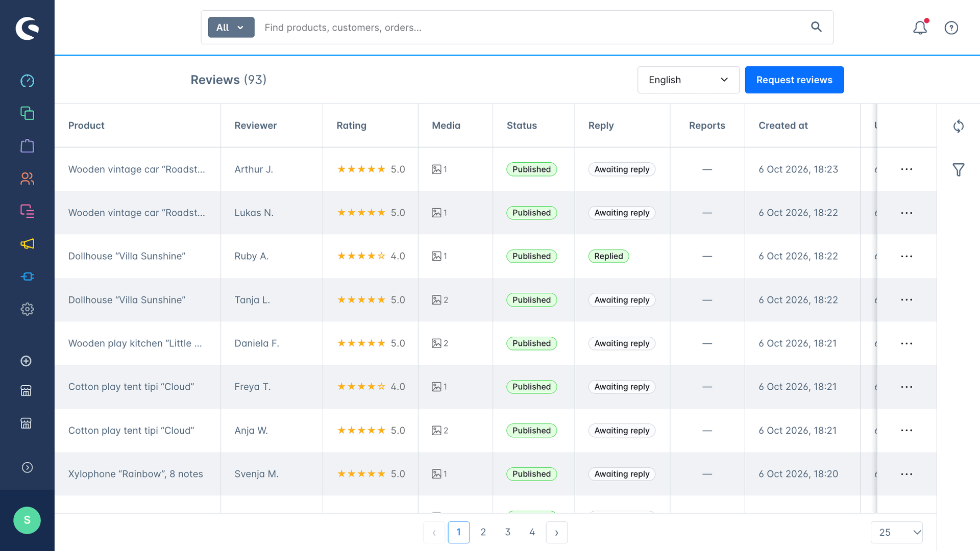This screenshot has height=551, width=980.
Task: Expand the sidebar with the arrow icon
Action: [27, 468]
